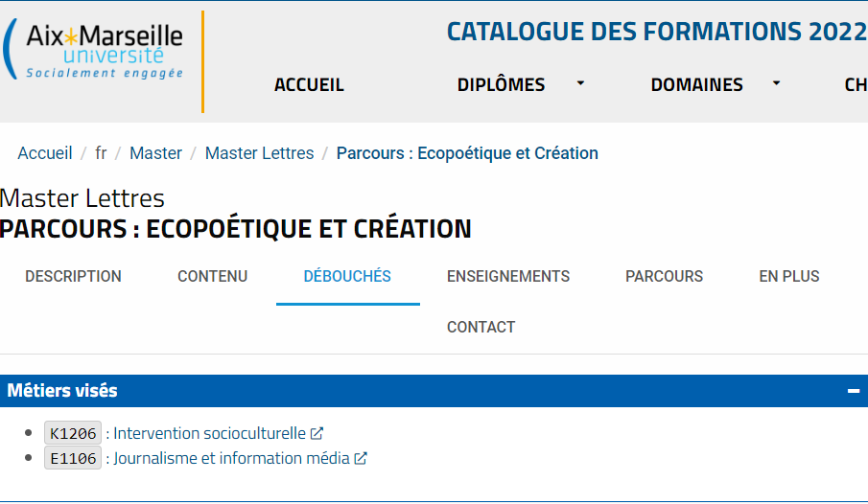Follow the Accueil breadcrumb link
This screenshot has width=868, height=504.
pyautogui.click(x=45, y=153)
